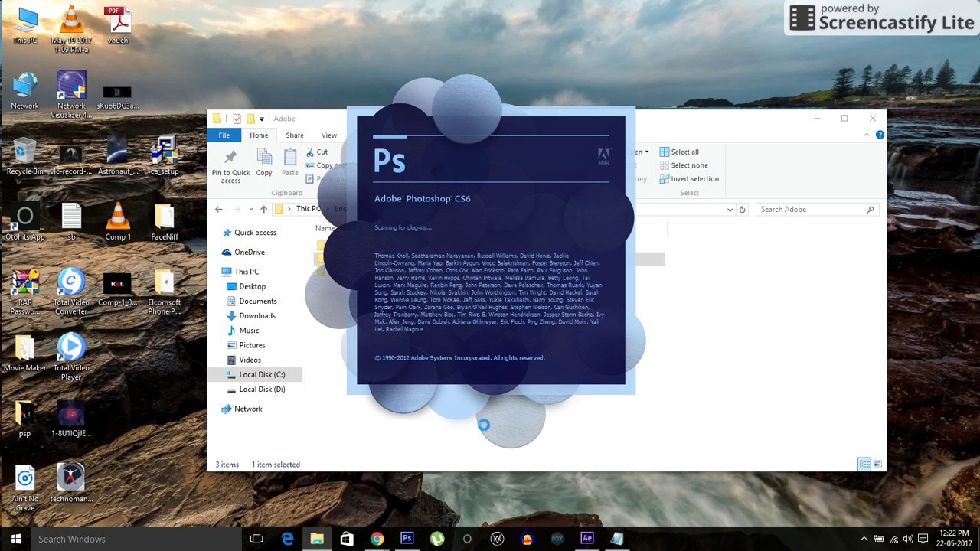This screenshot has width=980, height=551.
Task: Select This PC in navigation pane
Action: [x=247, y=272]
